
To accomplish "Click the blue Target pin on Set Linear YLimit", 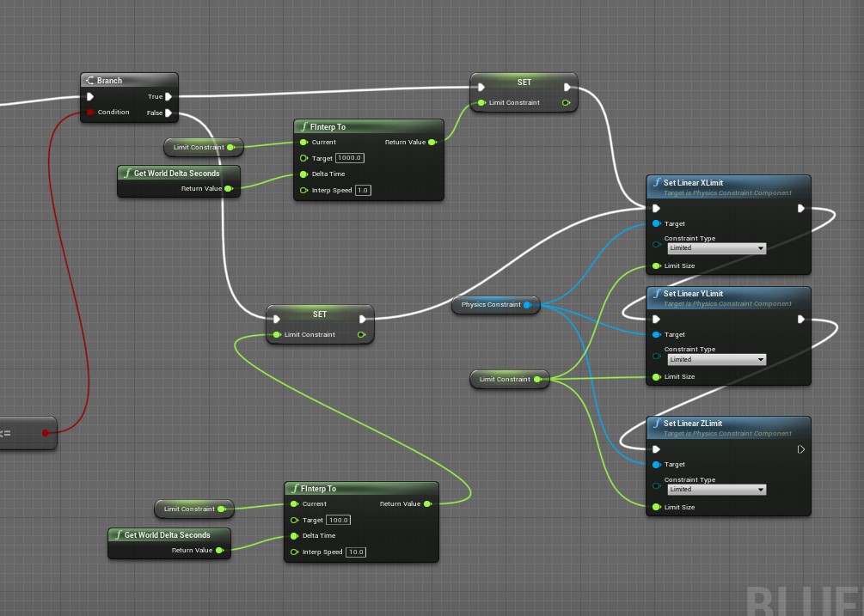I will pyautogui.click(x=656, y=335).
